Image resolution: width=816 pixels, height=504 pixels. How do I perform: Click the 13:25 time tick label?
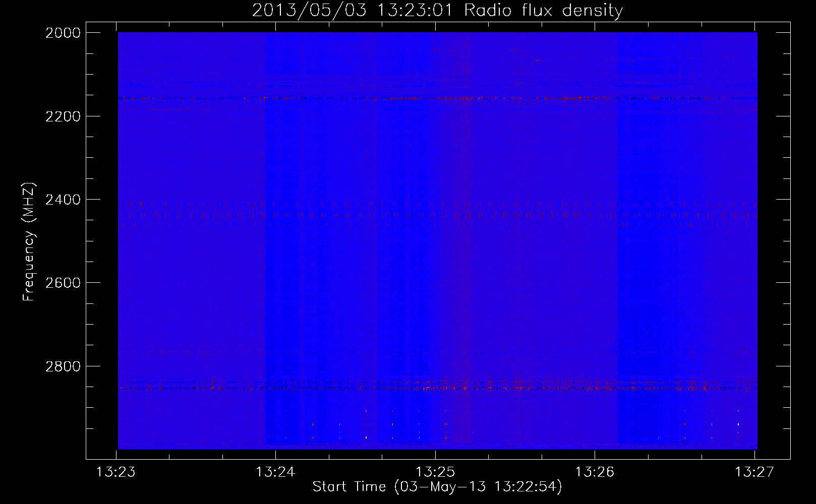pyautogui.click(x=435, y=472)
